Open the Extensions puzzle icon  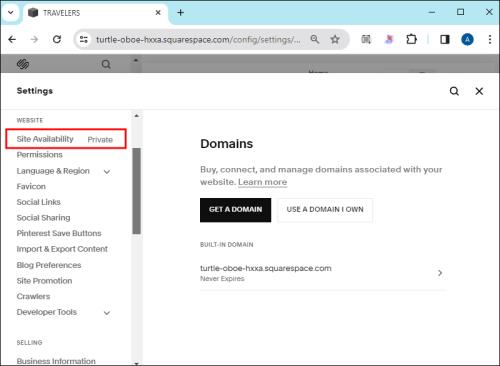tap(412, 39)
